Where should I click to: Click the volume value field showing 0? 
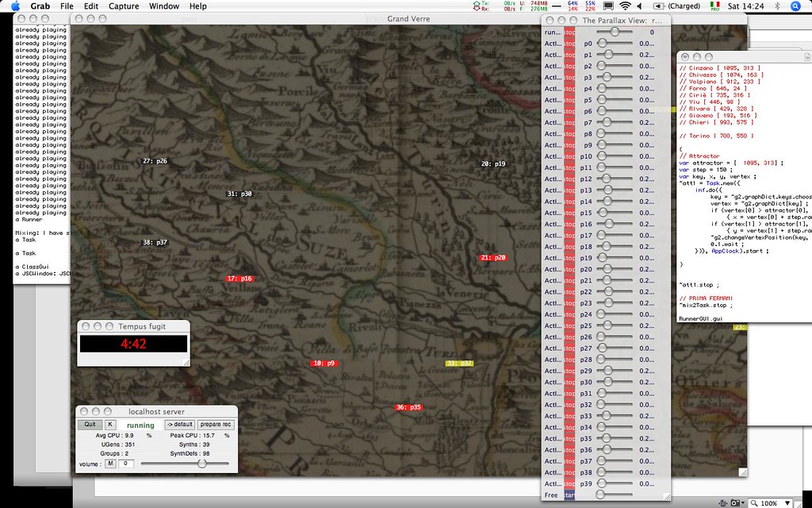pos(126,463)
